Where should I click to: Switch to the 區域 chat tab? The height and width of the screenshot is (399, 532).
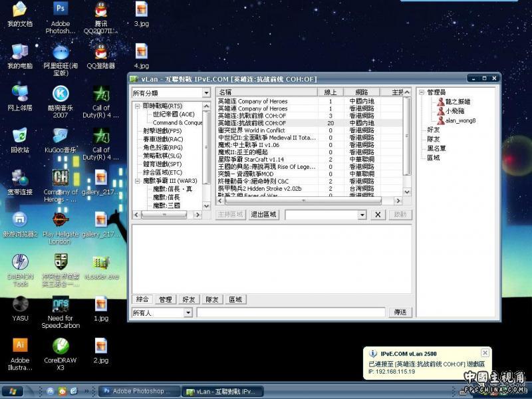point(235,299)
